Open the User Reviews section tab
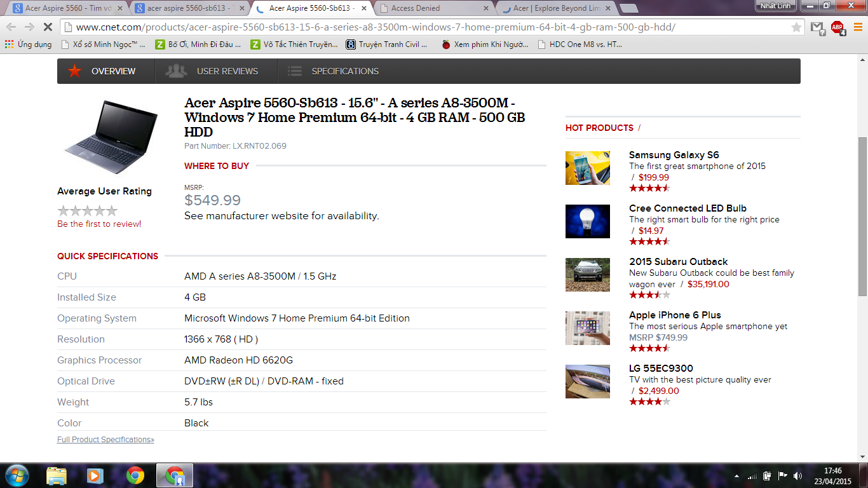Screen dimensions: 868x488 pyautogui.click(x=216, y=71)
